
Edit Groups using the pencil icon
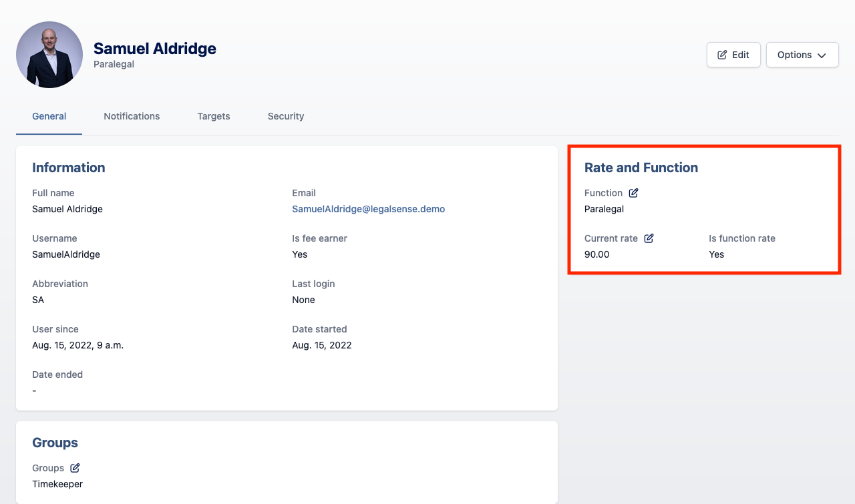75,468
